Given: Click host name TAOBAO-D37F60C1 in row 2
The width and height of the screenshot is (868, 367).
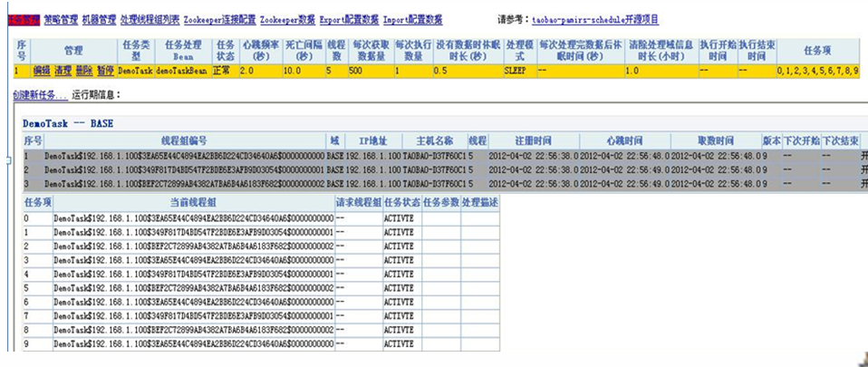Looking at the screenshot, I should (x=435, y=169).
